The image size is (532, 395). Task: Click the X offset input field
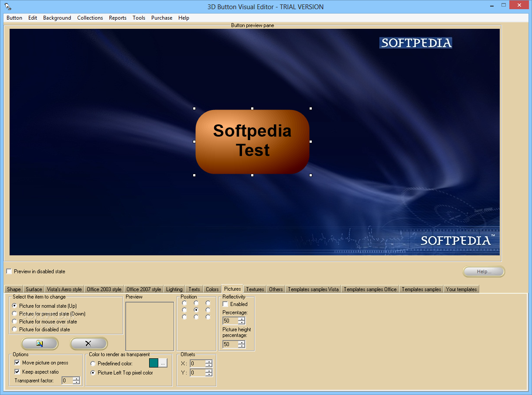coord(198,364)
